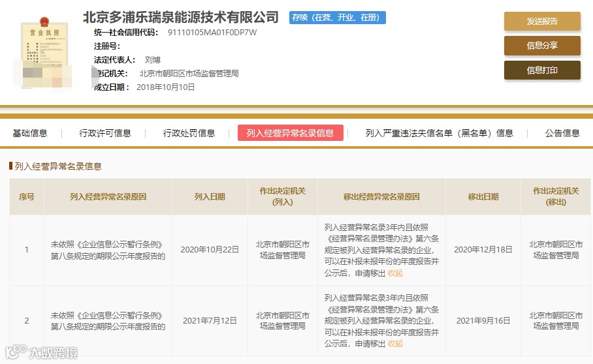Click the status badge 存续（在营、开业、在册）
Image resolution: width=593 pixels, height=364 pixels.
tap(338, 18)
